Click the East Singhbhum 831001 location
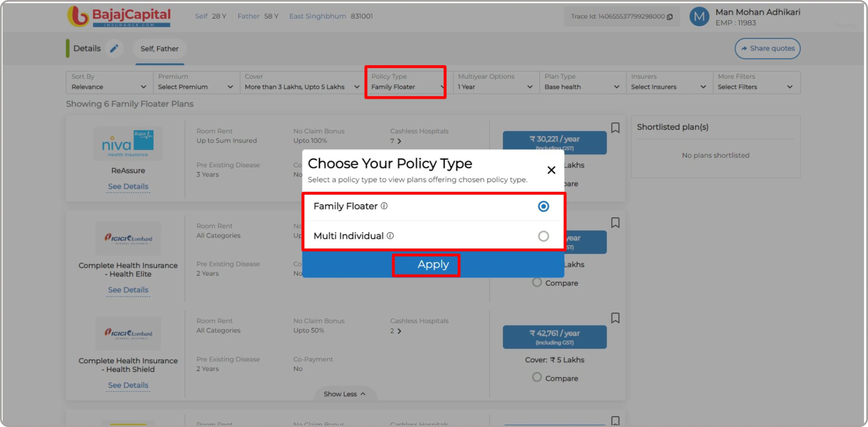 331,16
